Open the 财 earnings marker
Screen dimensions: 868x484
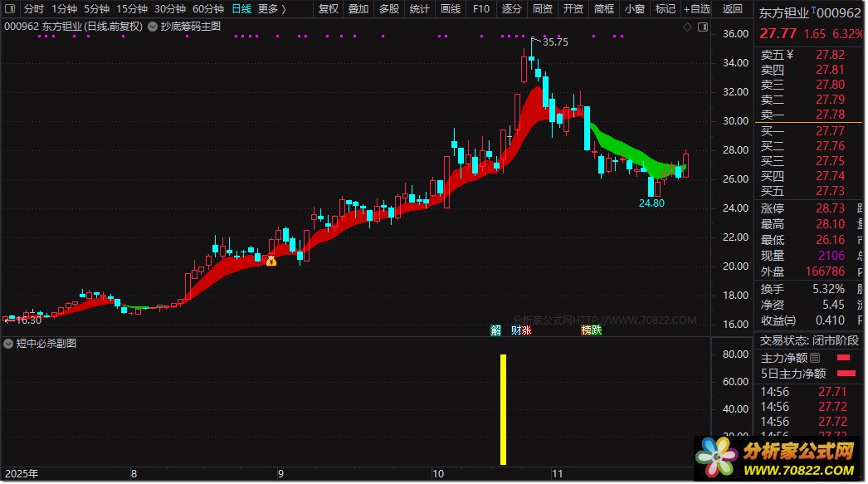pyautogui.click(x=516, y=330)
